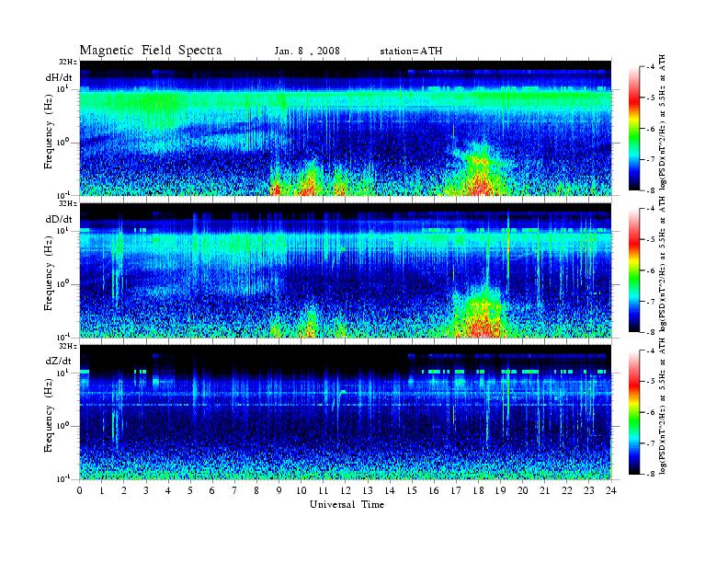Viewport: 728px width, 563px height.
Task: Click the '-5' value on the dZ/dt color bar
Action: coord(651,381)
